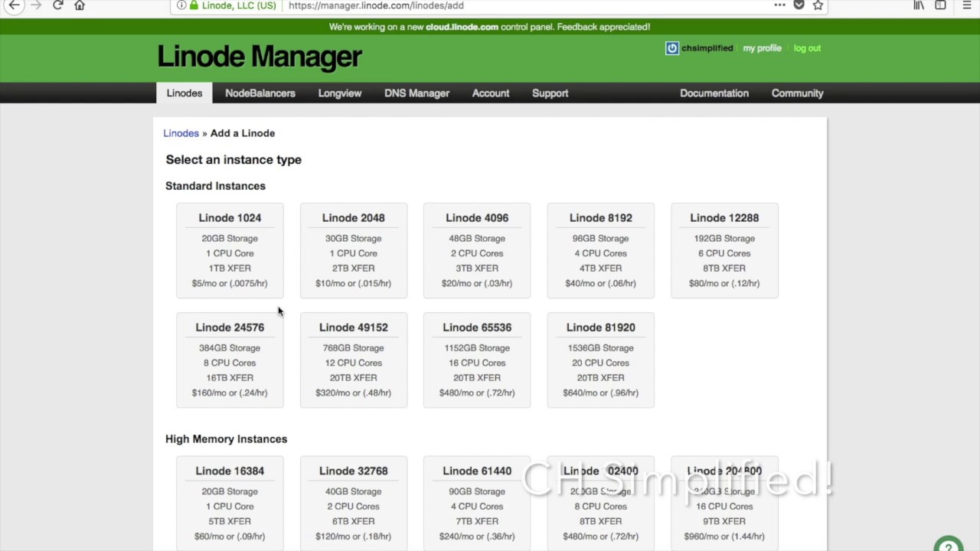
Task: Open the green help bubble icon
Action: tap(949, 544)
